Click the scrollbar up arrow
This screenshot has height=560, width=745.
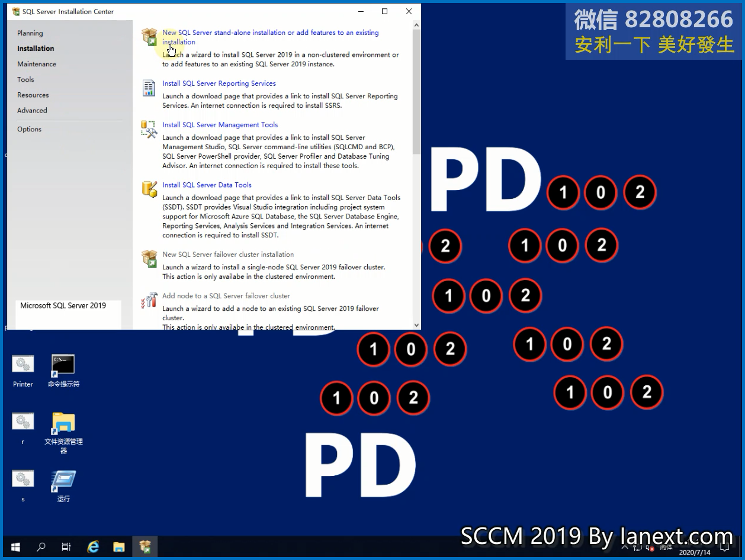416,25
